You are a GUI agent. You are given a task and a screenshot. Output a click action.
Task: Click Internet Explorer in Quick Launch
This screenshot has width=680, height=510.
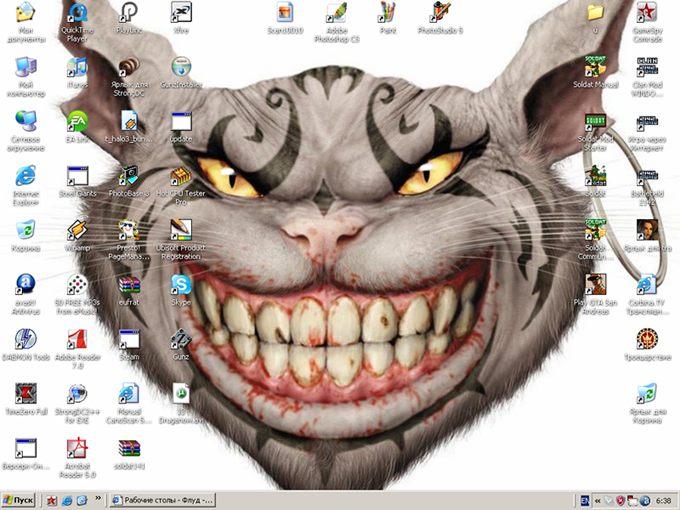(x=67, y=500)
